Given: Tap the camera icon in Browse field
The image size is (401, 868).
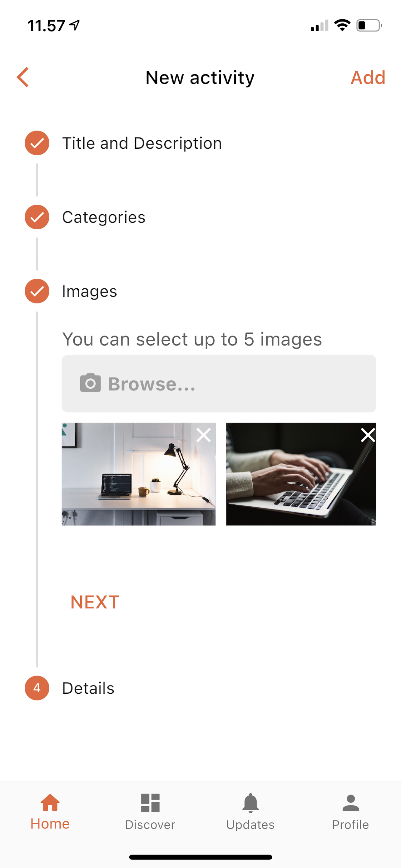Looking at the screenshot, I should (x=90, y=383).
